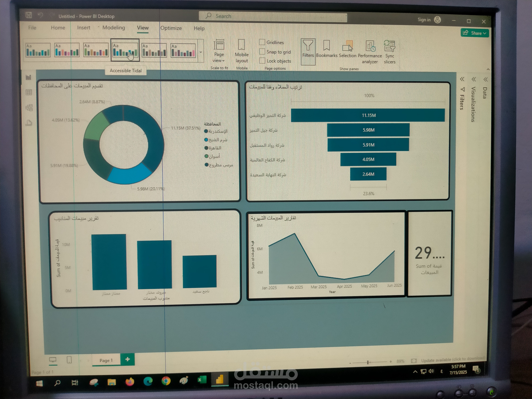
Task: Launch the Performance analyzer pane
Action: [370, 52]
